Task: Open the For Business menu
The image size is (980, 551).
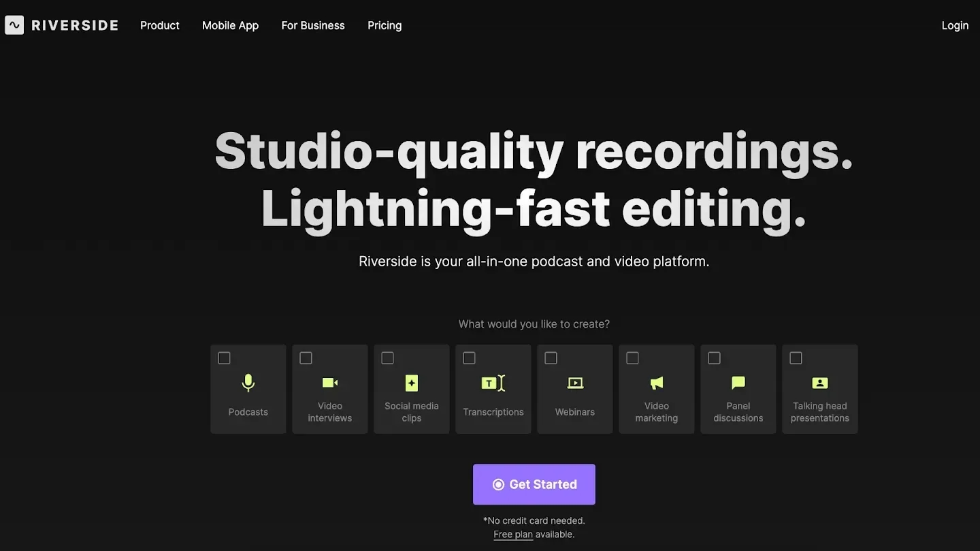Action: pos(313,25)
